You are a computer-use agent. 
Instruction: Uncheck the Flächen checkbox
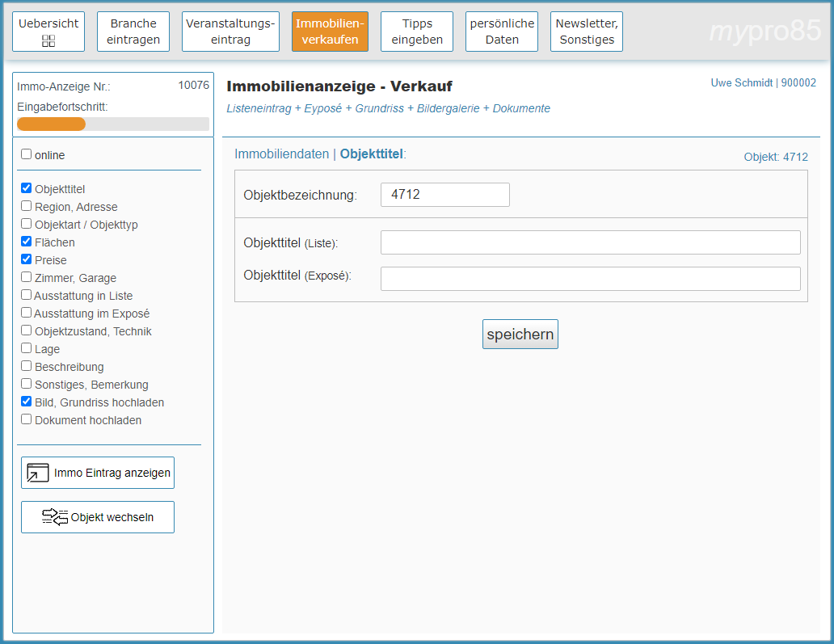(27, 242)
